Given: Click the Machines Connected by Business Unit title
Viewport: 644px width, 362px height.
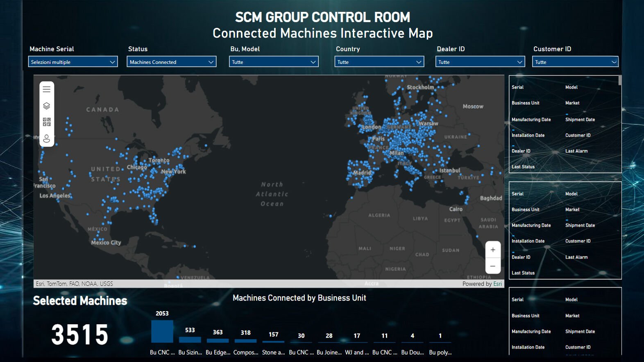Looking at the screenshot, I should click(x=299, y=298).
